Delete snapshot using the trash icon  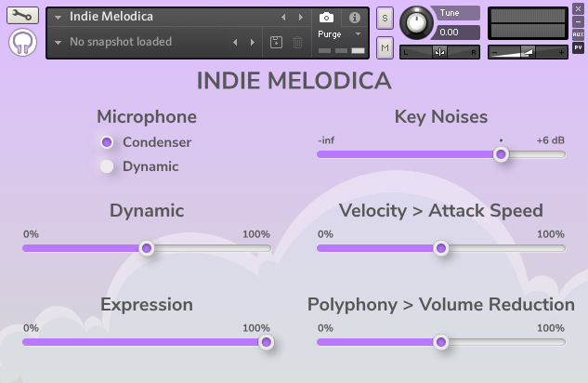(x=297, y=42)
